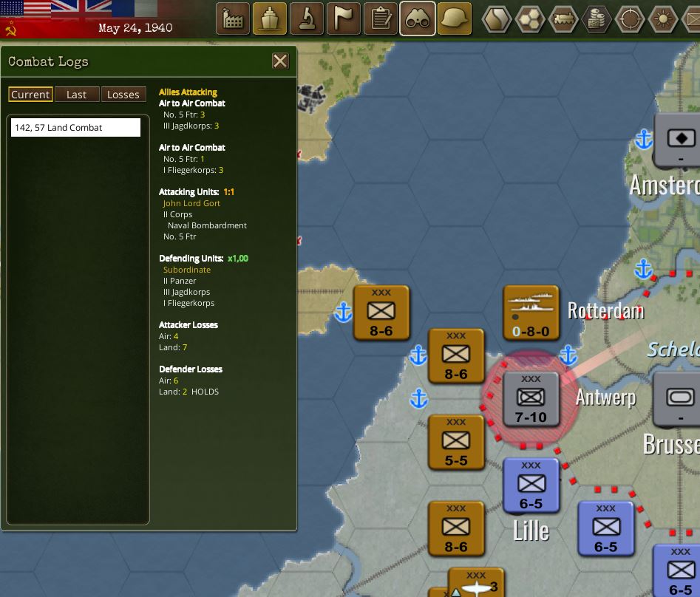This screenshot has width=700, height=597.
Task: Click the date 'May 24, 1940'
Action: click(x=135, y=28)
